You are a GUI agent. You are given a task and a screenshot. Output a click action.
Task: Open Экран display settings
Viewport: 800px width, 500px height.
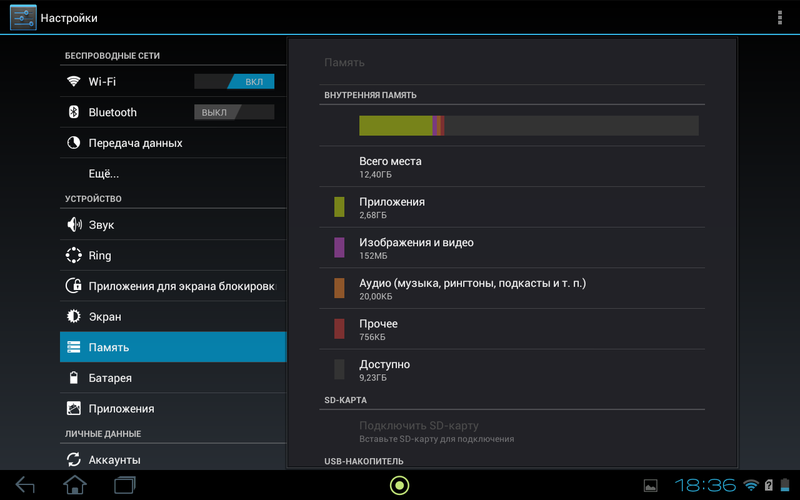click(x=173, y=316)
